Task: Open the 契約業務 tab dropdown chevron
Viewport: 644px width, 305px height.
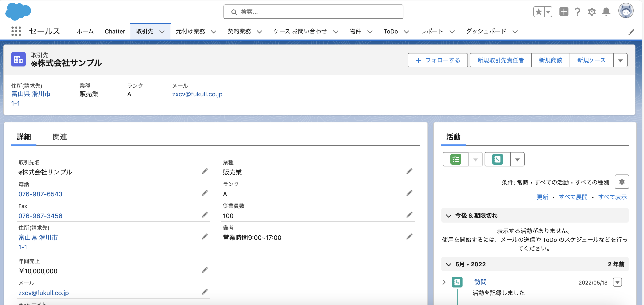Action: point(259,32)
